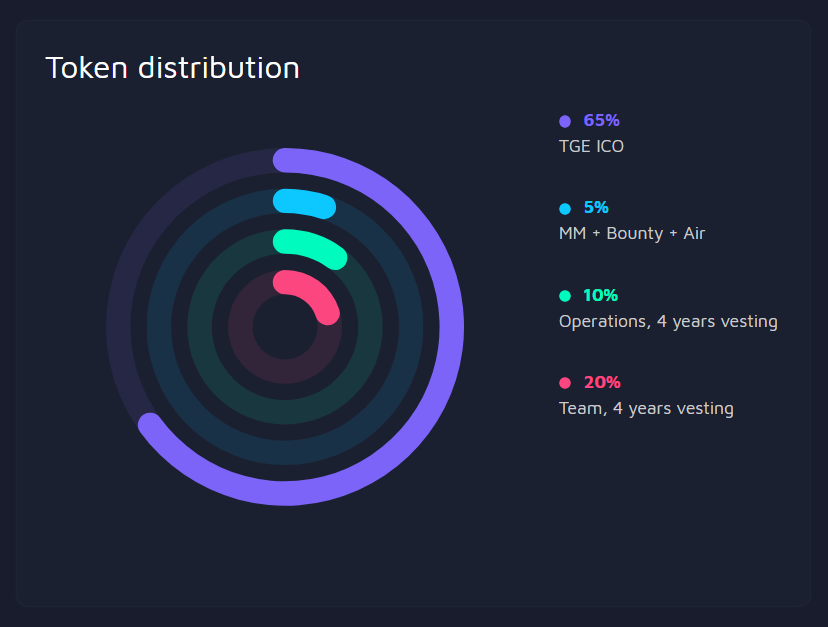Image resolution: width=828 pixels, height=627 pixels.
Task: Select the 20% percentage label
Action: tap(602, 382)
